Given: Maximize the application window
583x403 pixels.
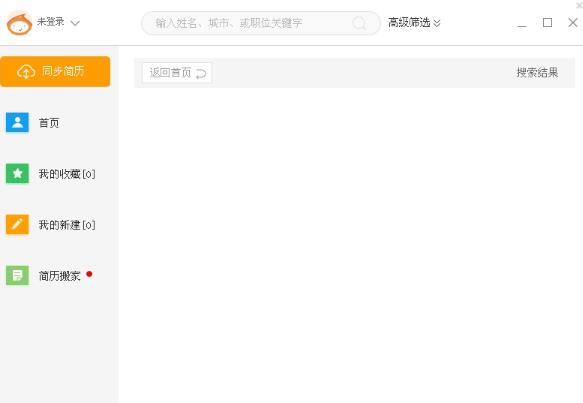Looking at the screenshot, I should 547,23.
